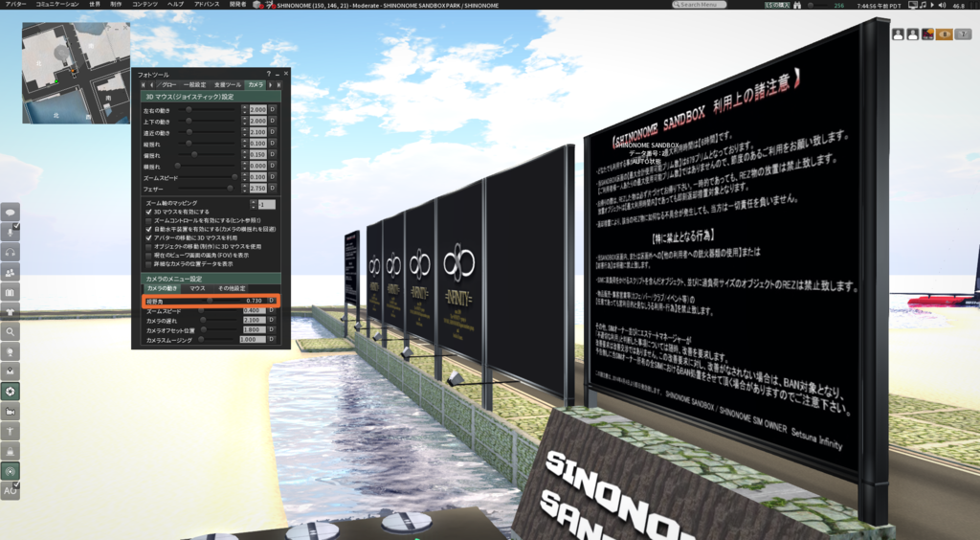
Task: Open the world globe icon
Action: [x=10, y=352]
